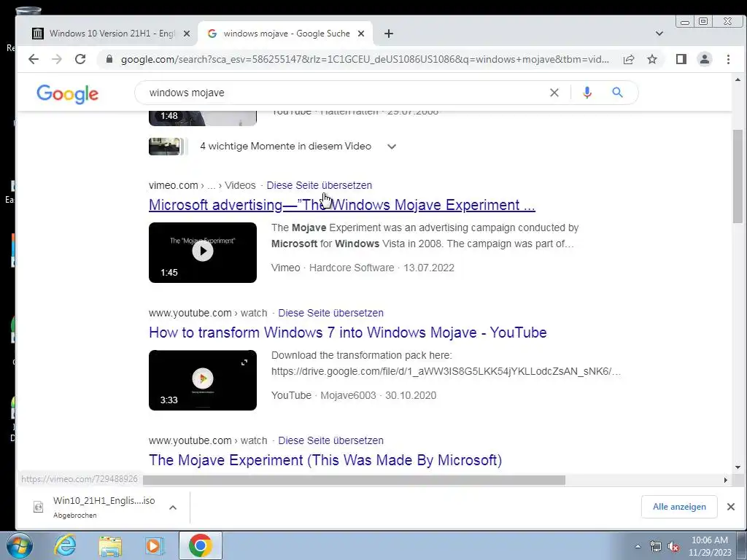747x560 pixels.
Task: Select the windows mojave Google Suche tab
Action: (x=285, y=34)
